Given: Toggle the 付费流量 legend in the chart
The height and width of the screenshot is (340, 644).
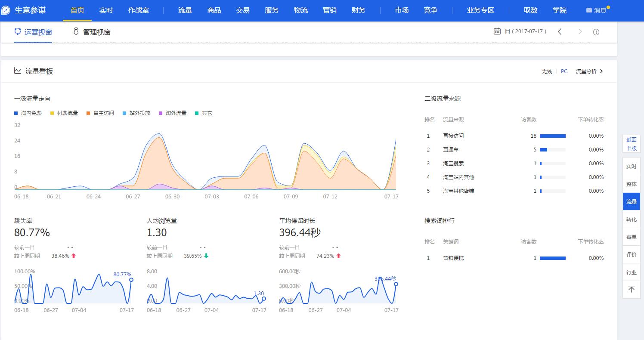Looking at the screenshot, I should coord(64,113).
